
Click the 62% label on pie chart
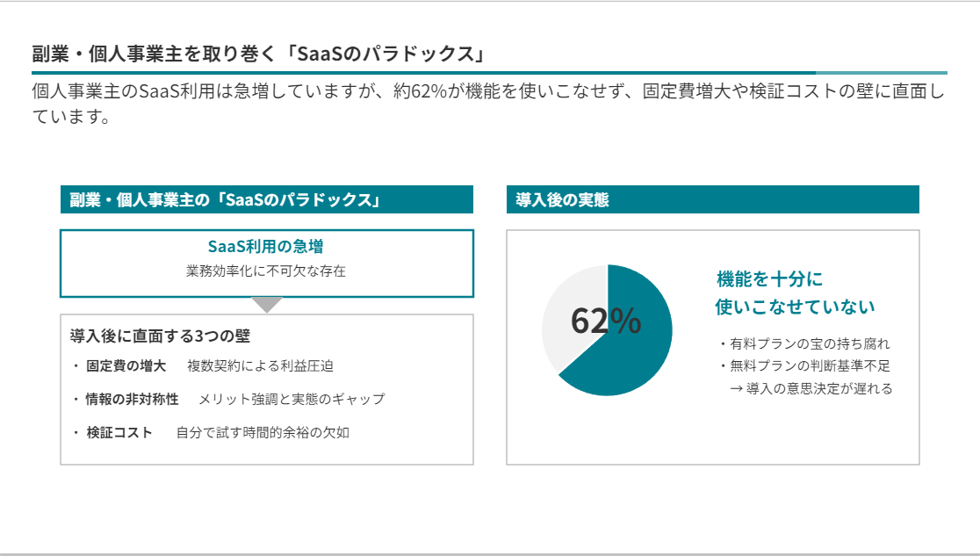tap(606, 321)
